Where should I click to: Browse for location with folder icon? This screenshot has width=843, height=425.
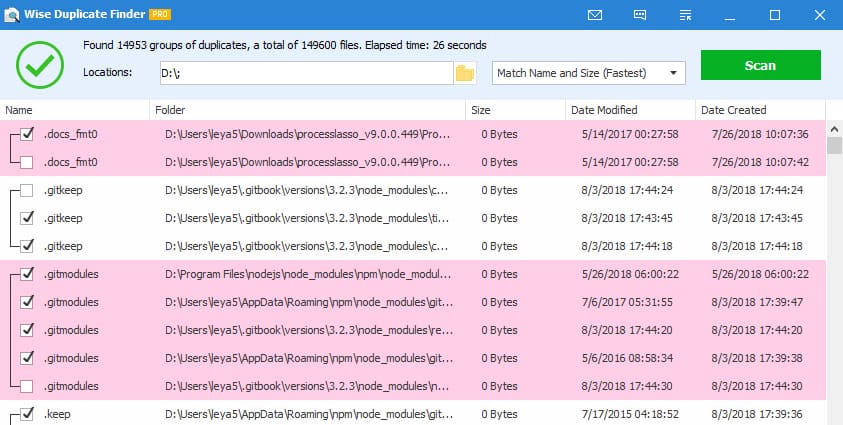click(465, 73)
